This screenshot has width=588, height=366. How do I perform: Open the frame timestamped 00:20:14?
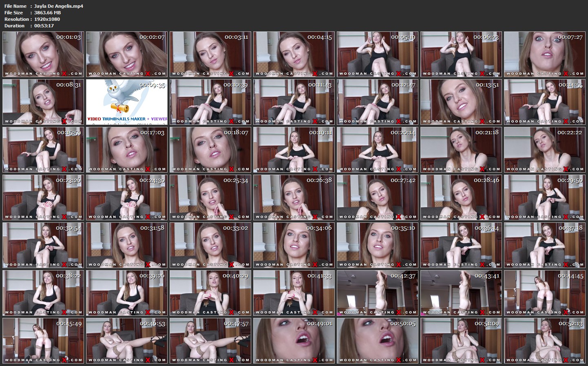pyautogui.click(x=377, y=150)
